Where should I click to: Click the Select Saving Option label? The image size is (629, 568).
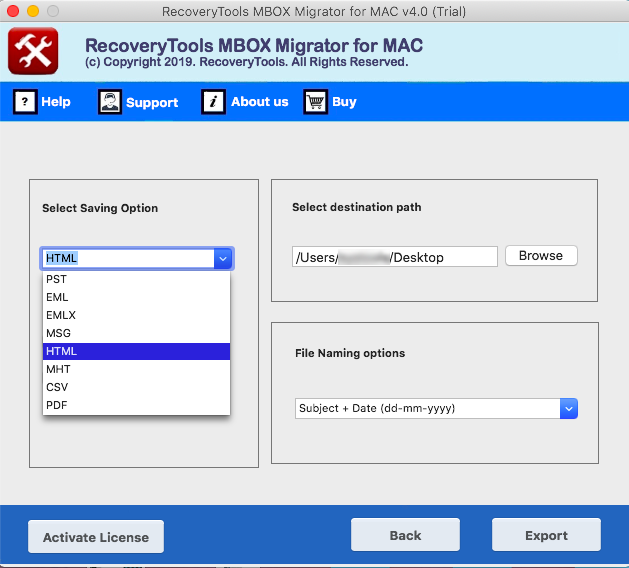[100, 208]
